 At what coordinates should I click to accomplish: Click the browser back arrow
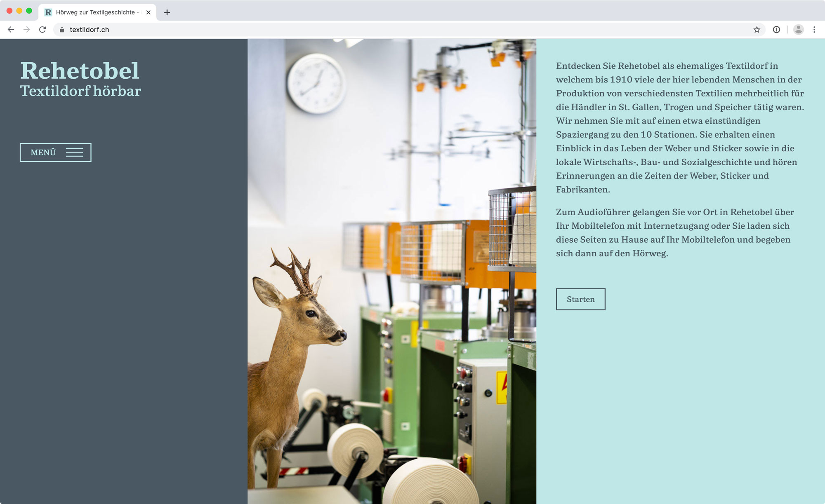(x=11, y=30)
